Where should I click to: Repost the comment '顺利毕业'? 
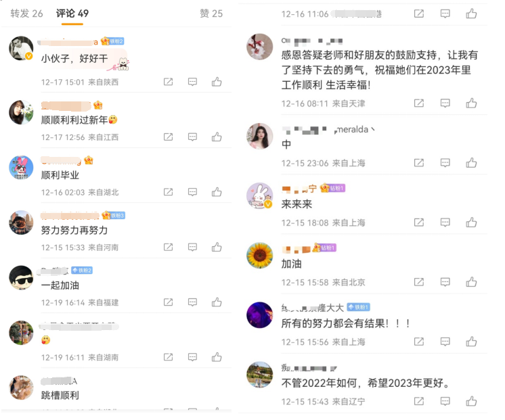(168, 192)
